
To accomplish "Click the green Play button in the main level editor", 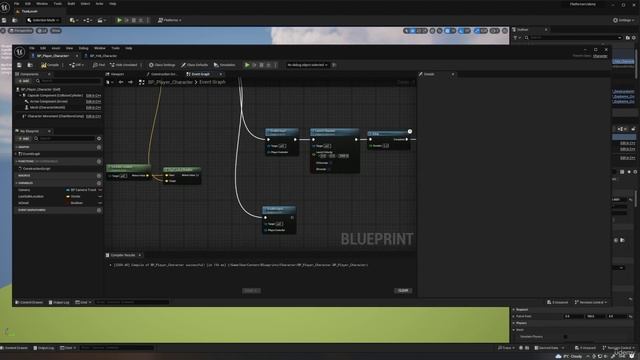I will pyautogui.click(x=119, y=20).
